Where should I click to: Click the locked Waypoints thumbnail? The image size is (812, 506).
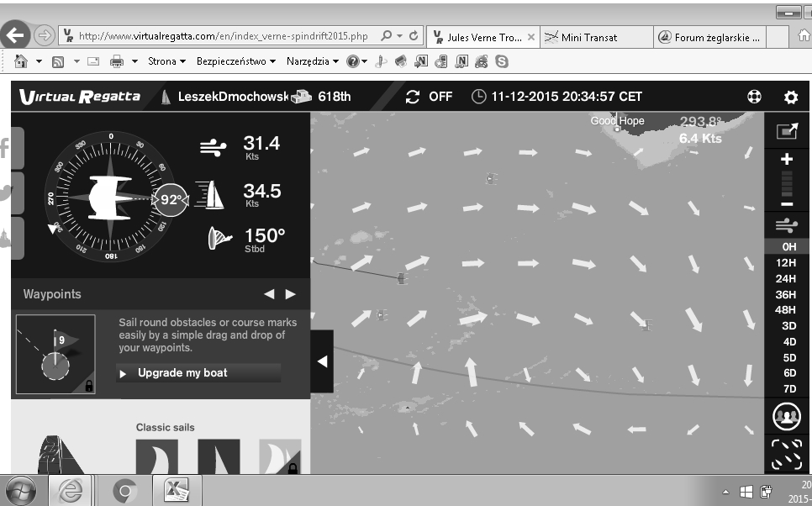click(55, 354)
